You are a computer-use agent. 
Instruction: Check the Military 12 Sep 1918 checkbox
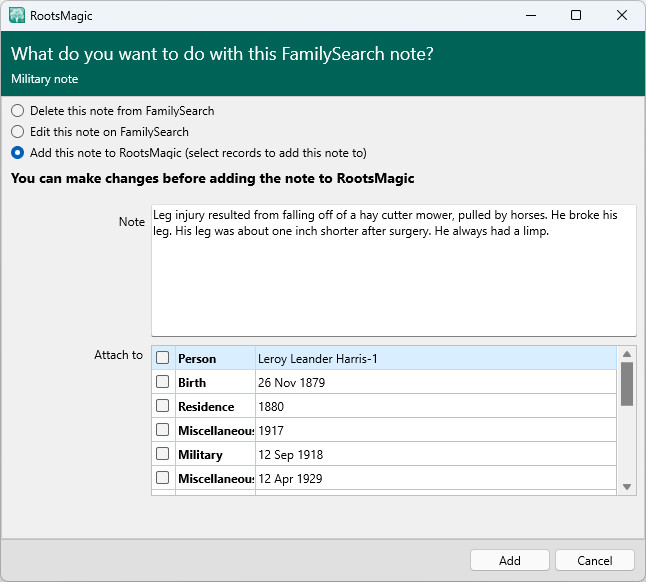[x=163, y=454]
